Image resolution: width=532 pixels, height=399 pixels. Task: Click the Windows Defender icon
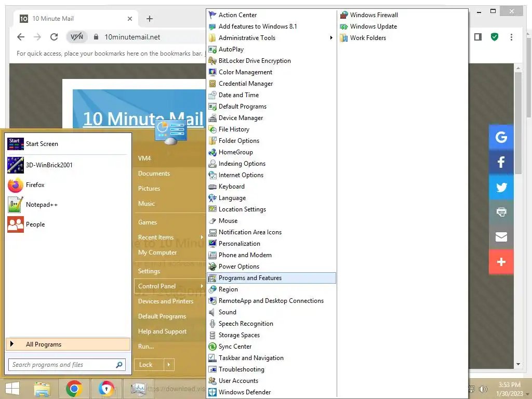212,392
